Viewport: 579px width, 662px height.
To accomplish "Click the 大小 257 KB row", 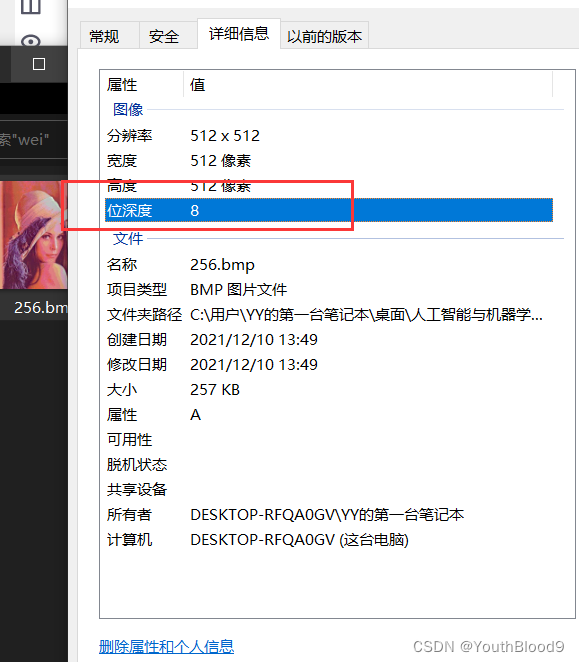I will click(329, 389).
